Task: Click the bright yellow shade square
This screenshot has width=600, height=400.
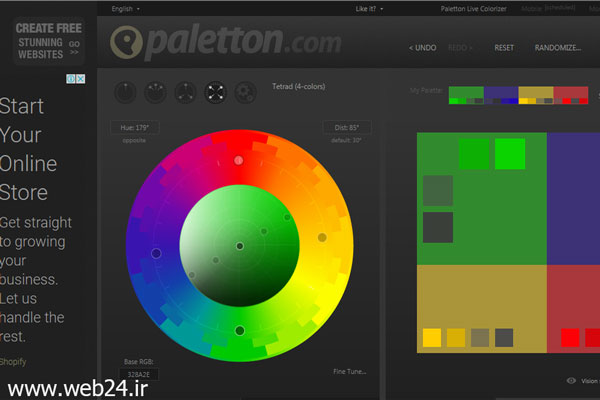Action: pyautogui.click(x=432, y=338)
